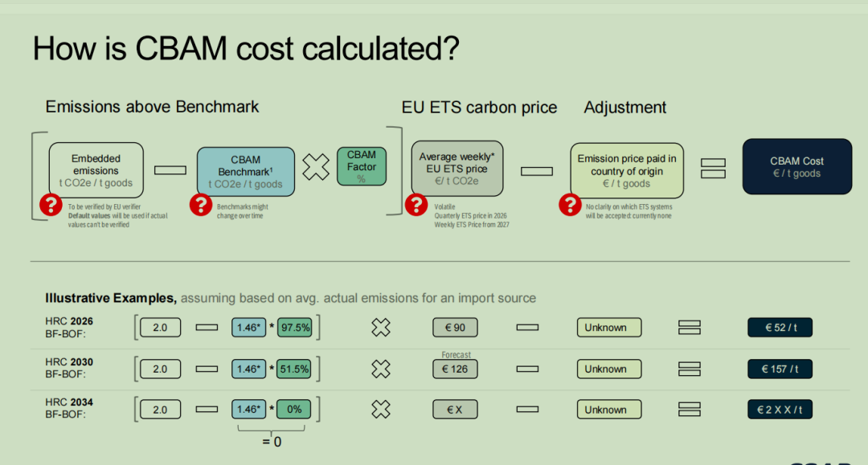Select the 97.5% factor value box
This screenshot has height=465, width=868.
[x=294, y=328]
